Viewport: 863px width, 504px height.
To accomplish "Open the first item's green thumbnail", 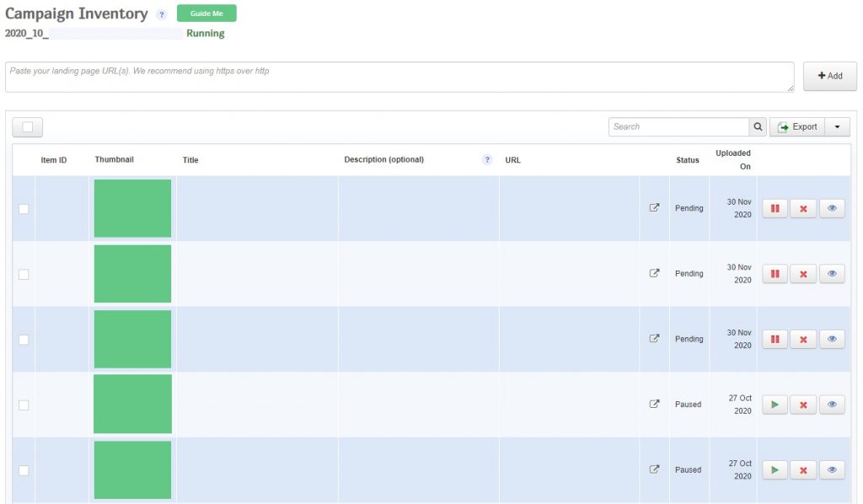I will point(131,208).
